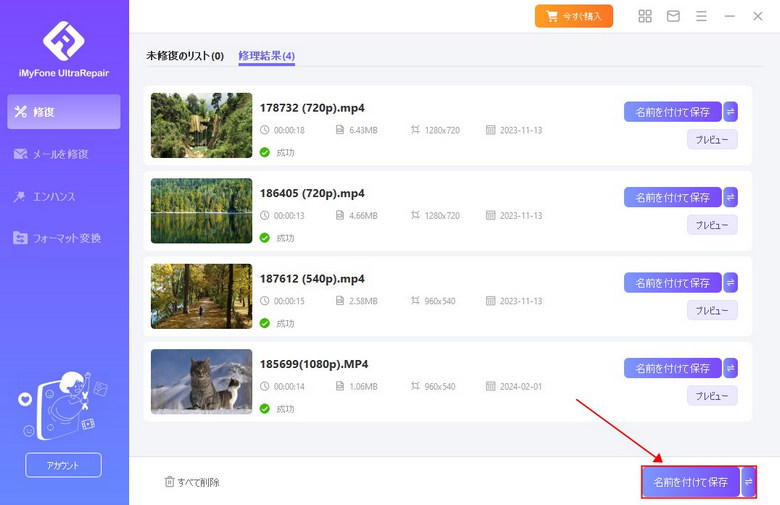Click the swap-arrows icon beside 178732 save button
This screenshot has height=505, width=780.
coord(730,112)
